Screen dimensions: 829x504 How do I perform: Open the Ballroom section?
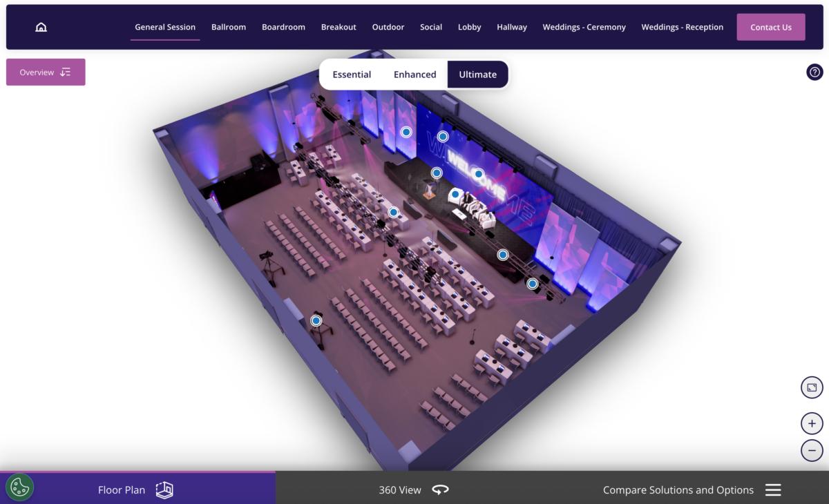pyautogui.click(x=229, y=28)
